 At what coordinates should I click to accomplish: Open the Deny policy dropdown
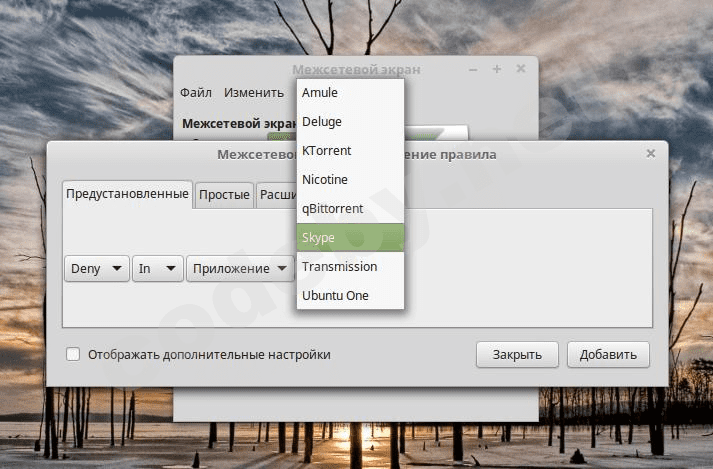(x=97, y=268)
